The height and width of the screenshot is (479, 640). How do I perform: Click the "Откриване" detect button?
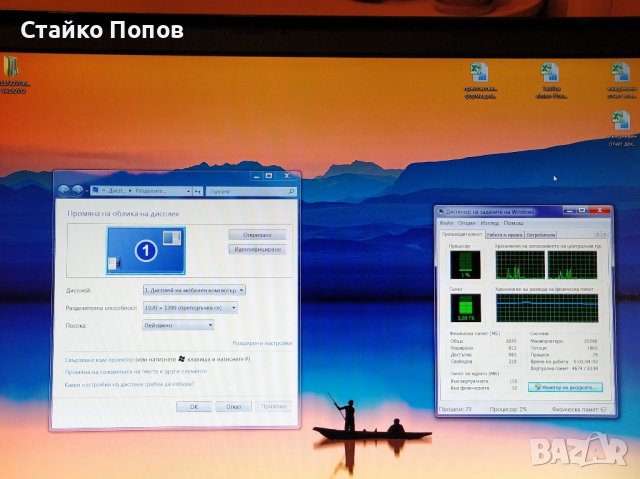tap(257, 235)
